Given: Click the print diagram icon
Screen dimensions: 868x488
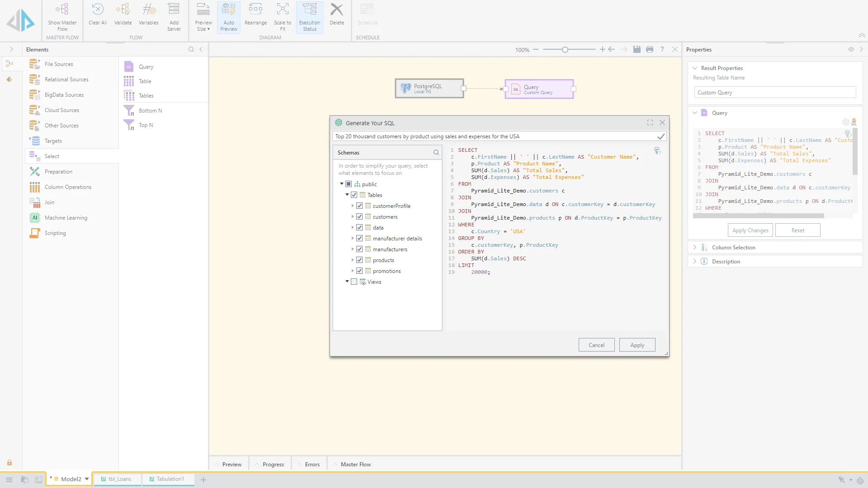Looking at the screenshot, I should 650,50.
